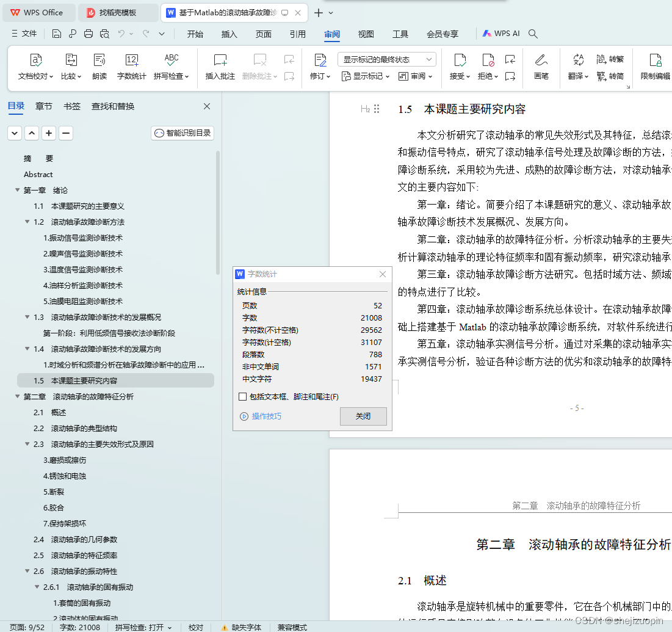
Task: Open the 查找和替换 navigation tab
Action: (113, 106)
